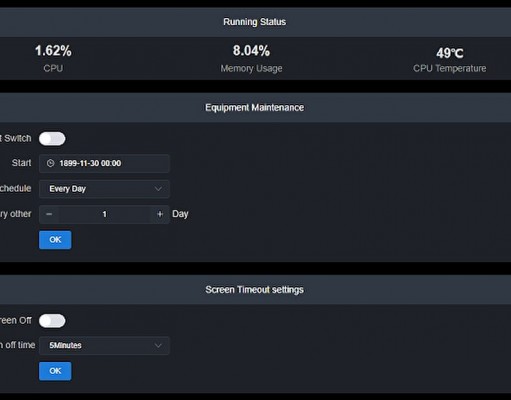Click the 8.04% Memory Usage reading
The image size is (511, 400).
pos(251,51)
